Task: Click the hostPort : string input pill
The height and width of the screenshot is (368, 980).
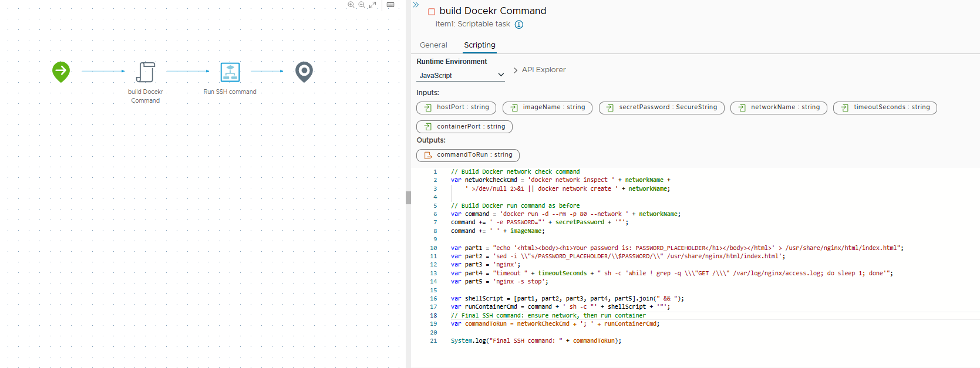Action: tap(456, 107)
